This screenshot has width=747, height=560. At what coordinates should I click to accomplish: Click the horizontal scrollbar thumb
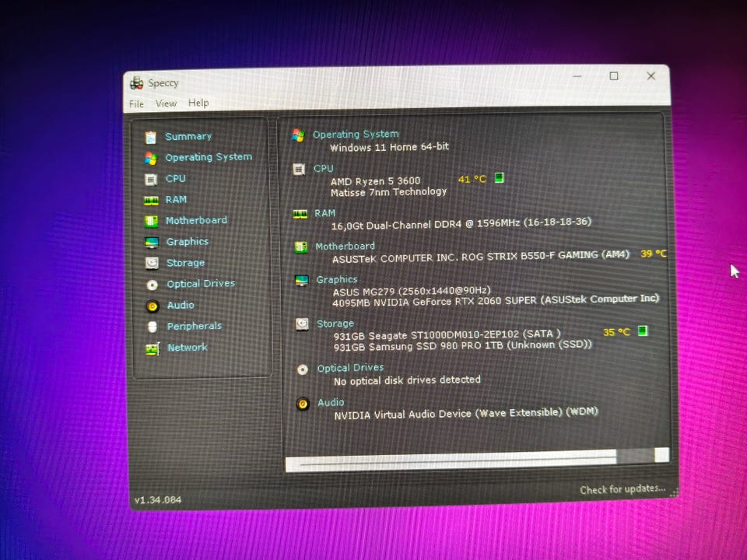(458, 460)
